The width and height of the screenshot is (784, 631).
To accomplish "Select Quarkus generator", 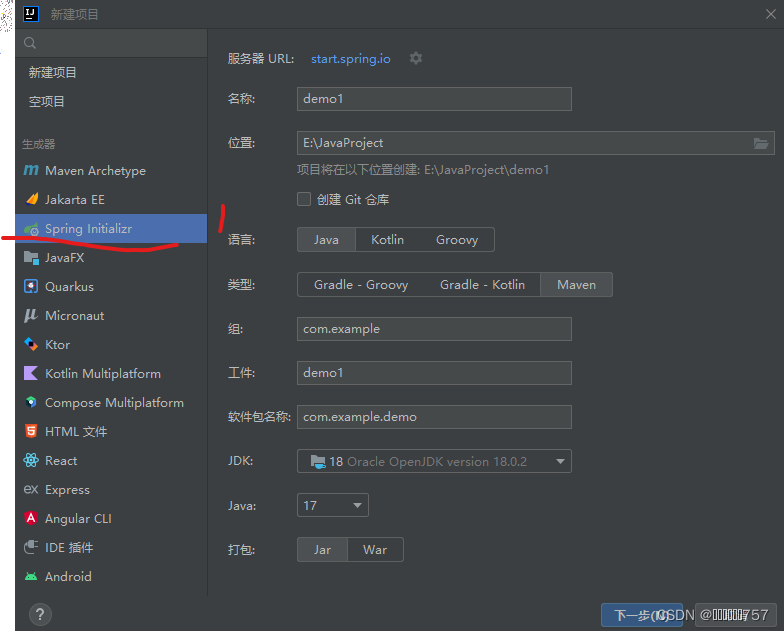I will tap(111, 286).
